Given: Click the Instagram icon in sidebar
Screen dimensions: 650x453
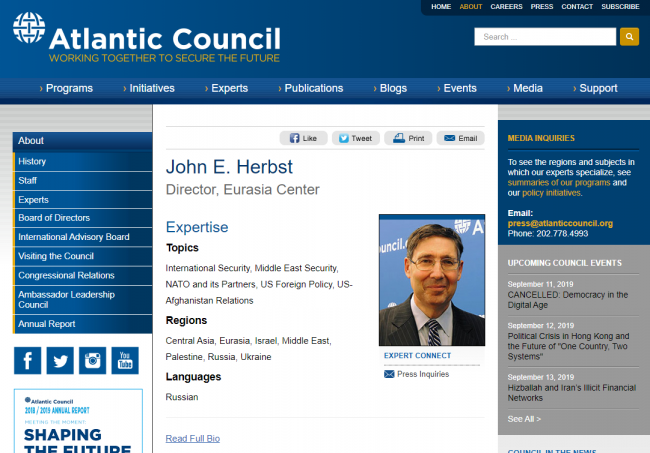Looking at the screenshot, I should click(x=93, y=361).
